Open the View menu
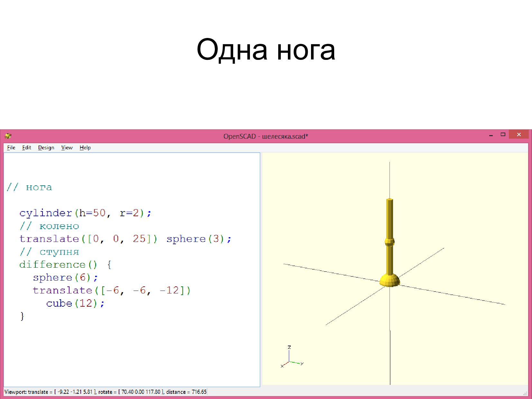532x399 pixels. 67,147
